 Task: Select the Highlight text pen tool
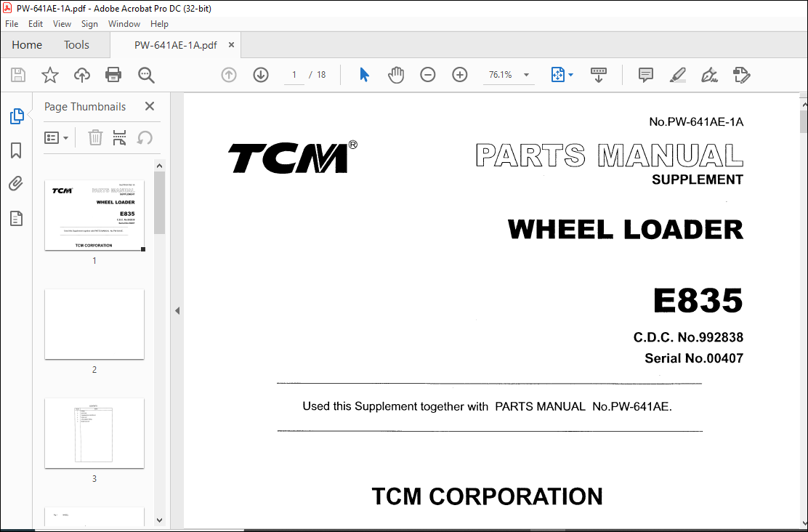pos(678,75)
